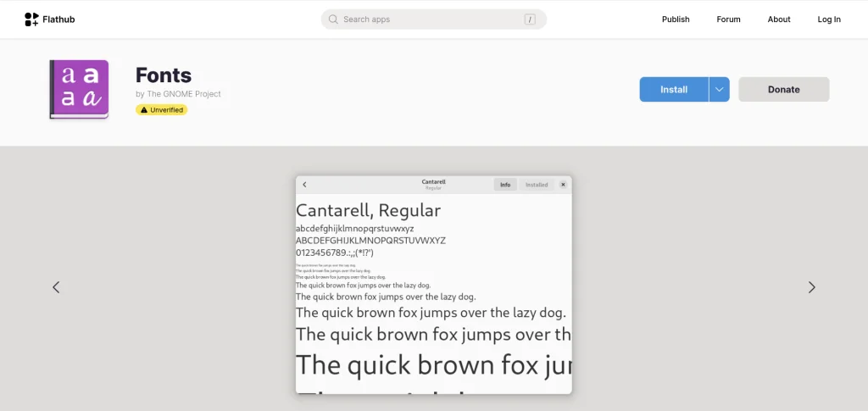The width and height of the screenshot is (868, 411).
Task: Focus the Search apps field
Action: [433, 19]
